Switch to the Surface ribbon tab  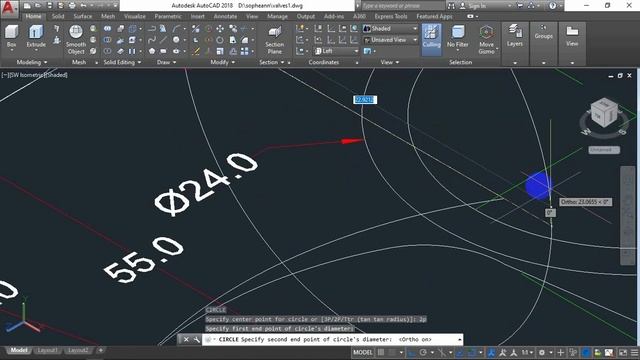(x=82, y=16)
